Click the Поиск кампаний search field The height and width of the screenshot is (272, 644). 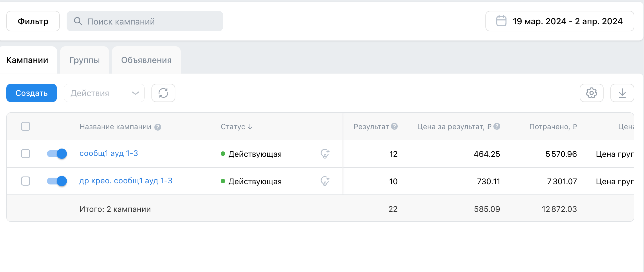pos(145,21)
